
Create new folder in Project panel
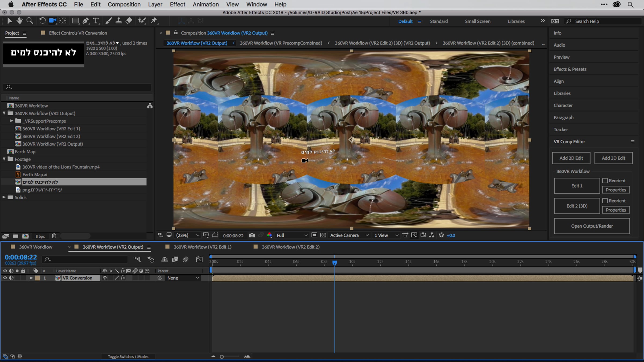pyautogui.click(x=16, y=236)
